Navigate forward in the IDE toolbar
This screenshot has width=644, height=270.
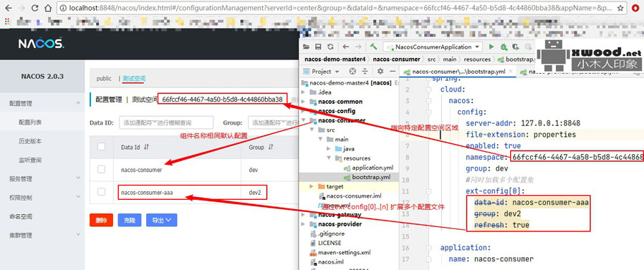(x=359, y=47)
